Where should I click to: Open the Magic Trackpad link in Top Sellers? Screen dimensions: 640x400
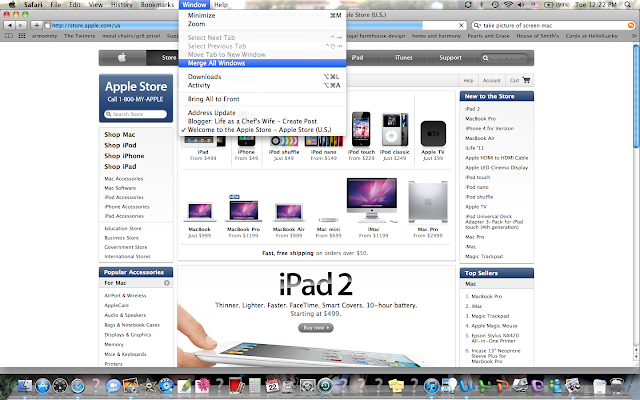tap(490, 316)
